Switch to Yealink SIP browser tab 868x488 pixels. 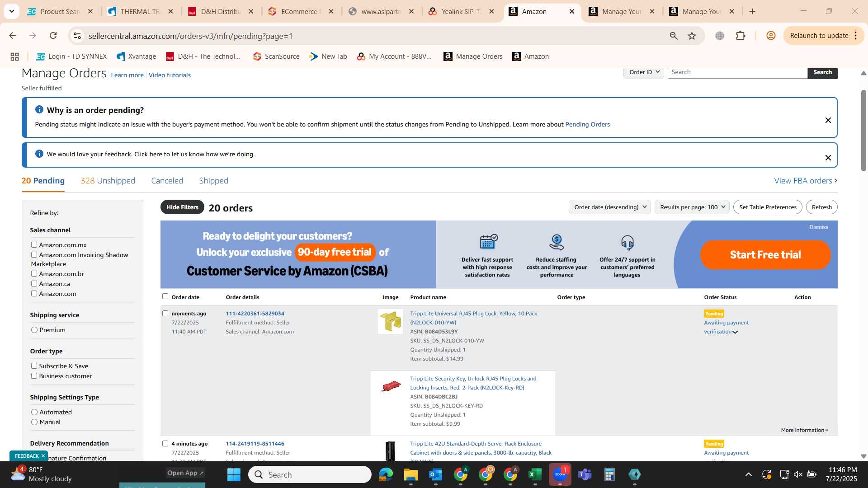tap(461, 12)
